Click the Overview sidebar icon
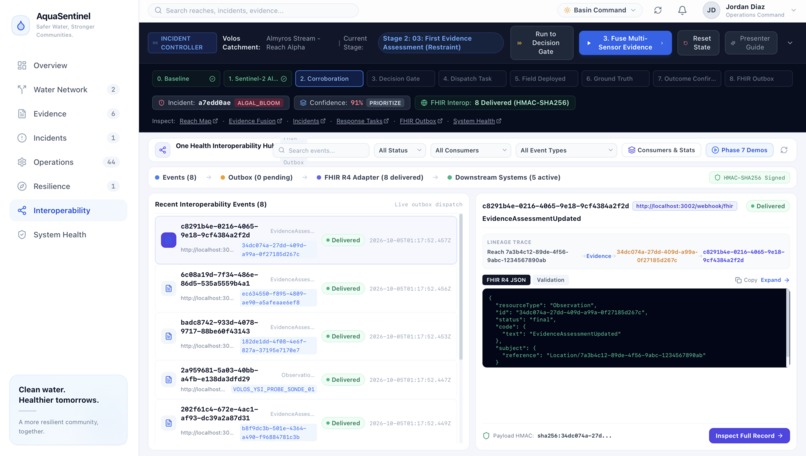Screen dimensions: 806x456 tap(22, 65)
